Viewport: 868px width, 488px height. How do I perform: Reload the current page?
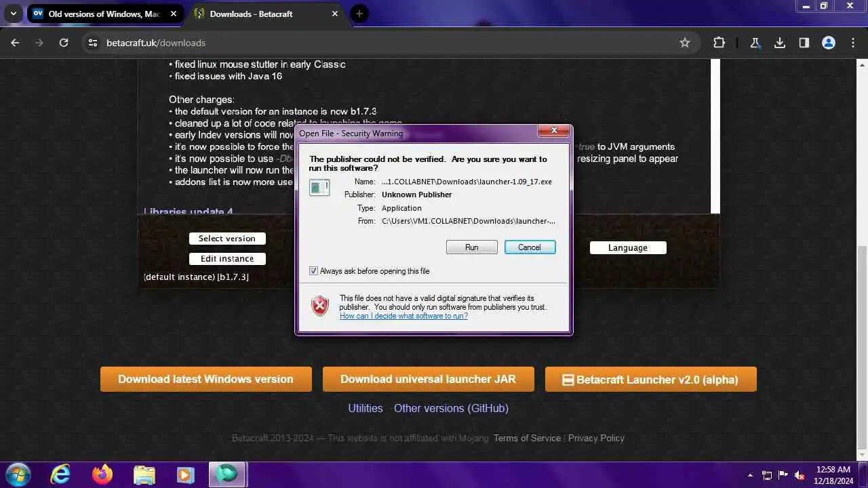(64, 43)
